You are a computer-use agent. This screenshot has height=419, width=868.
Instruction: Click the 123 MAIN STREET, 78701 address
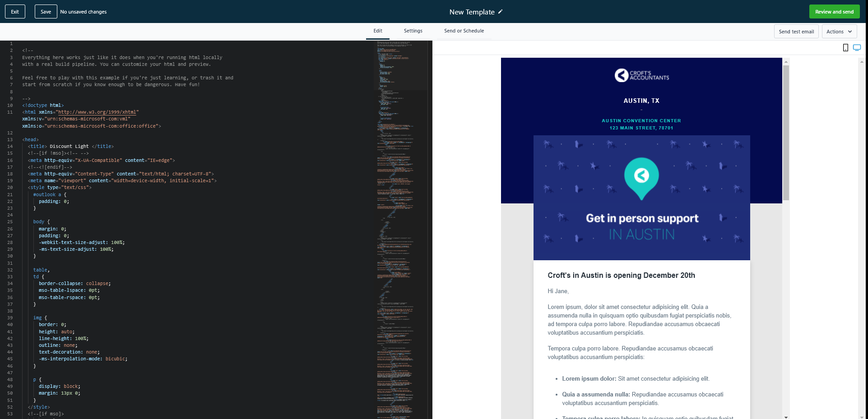(x=641, y=128)
